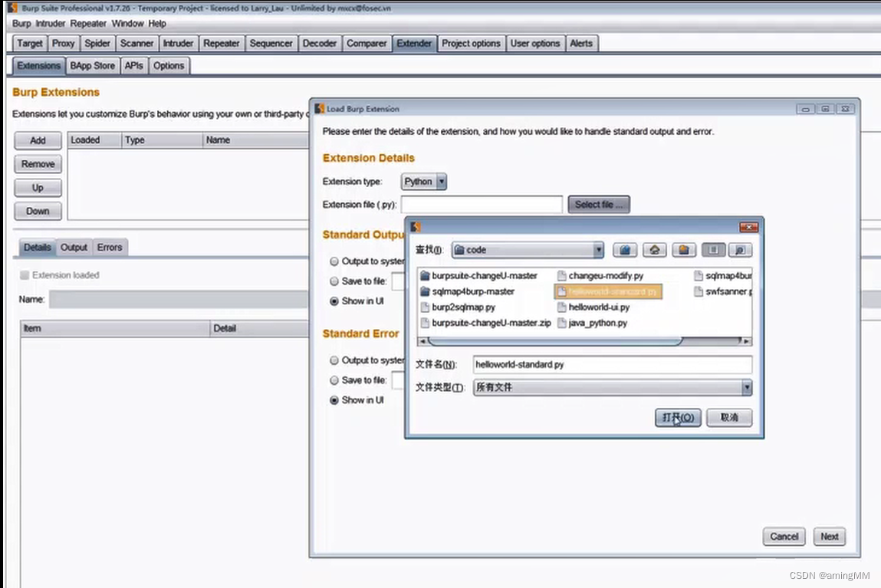Open the Repeater menu in menu bar
This screenshot has height=588, width=881.
click(88, 24)
